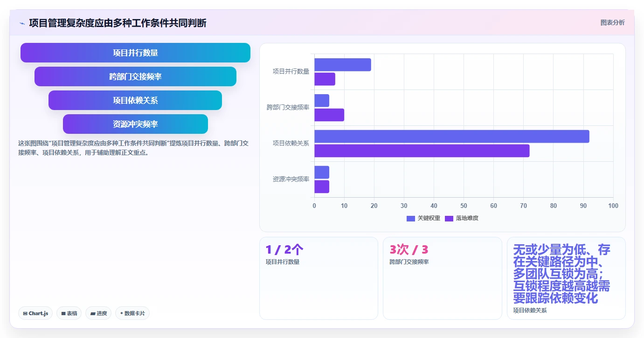This screenshot has width=644, height=338.
Task: Click the '3次 / 3' card value
Action: click(409, 250)
